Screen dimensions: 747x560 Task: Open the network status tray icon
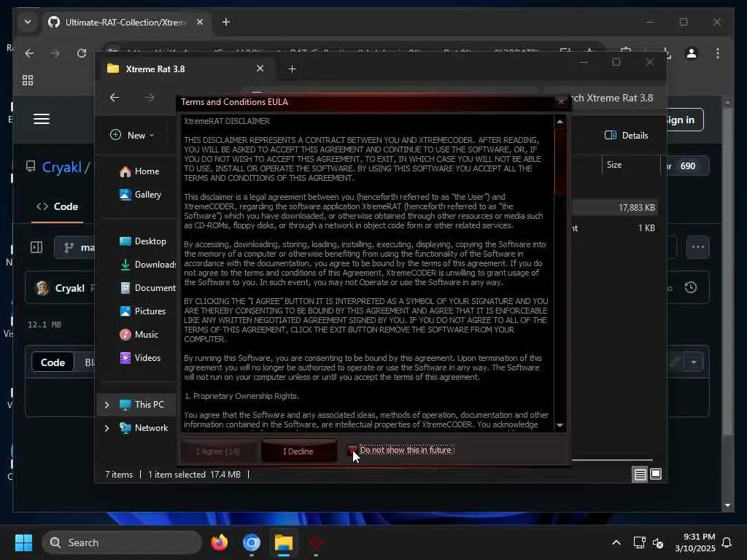pos(639,542)
